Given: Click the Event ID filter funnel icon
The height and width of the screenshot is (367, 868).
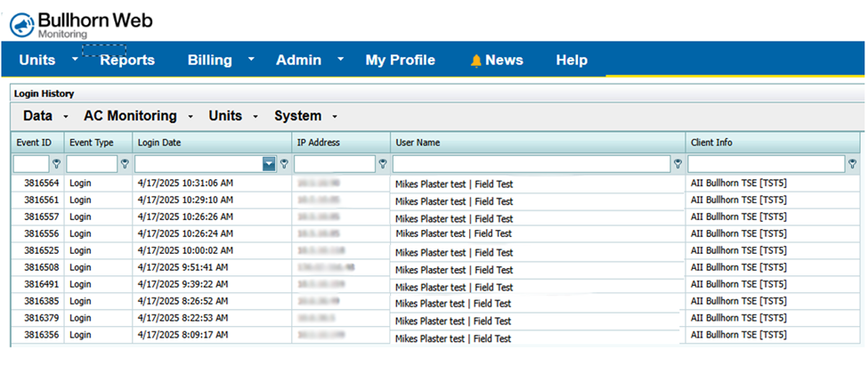Looking at the screenshot, I should pos(56,164).
